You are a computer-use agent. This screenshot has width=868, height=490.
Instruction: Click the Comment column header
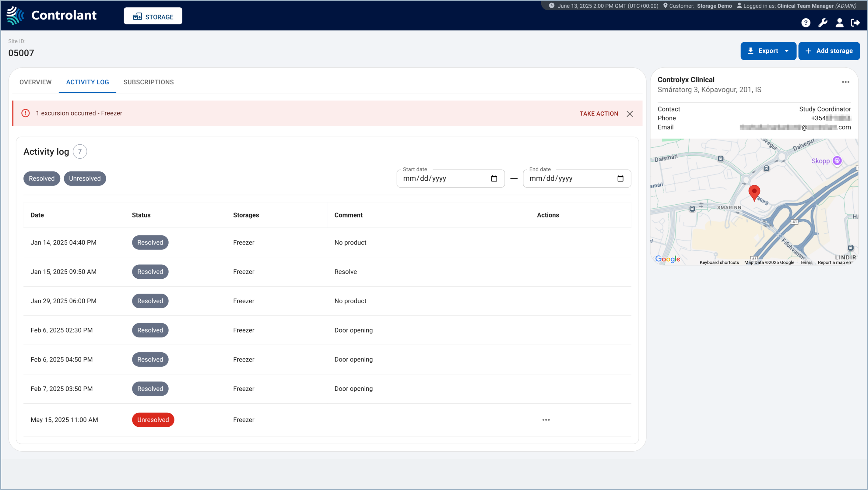(x=348, y=215)
